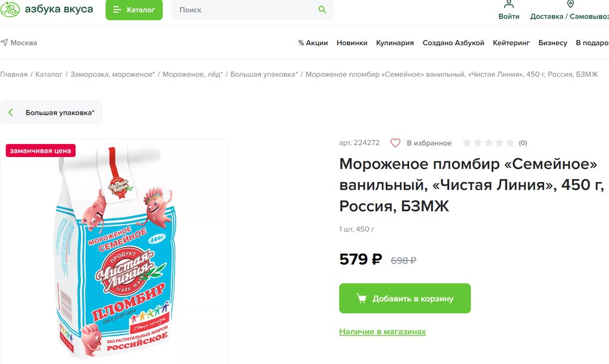The image size is (609, 364).
Task: Click the search magnifier icon
Action: click(322, 10)
